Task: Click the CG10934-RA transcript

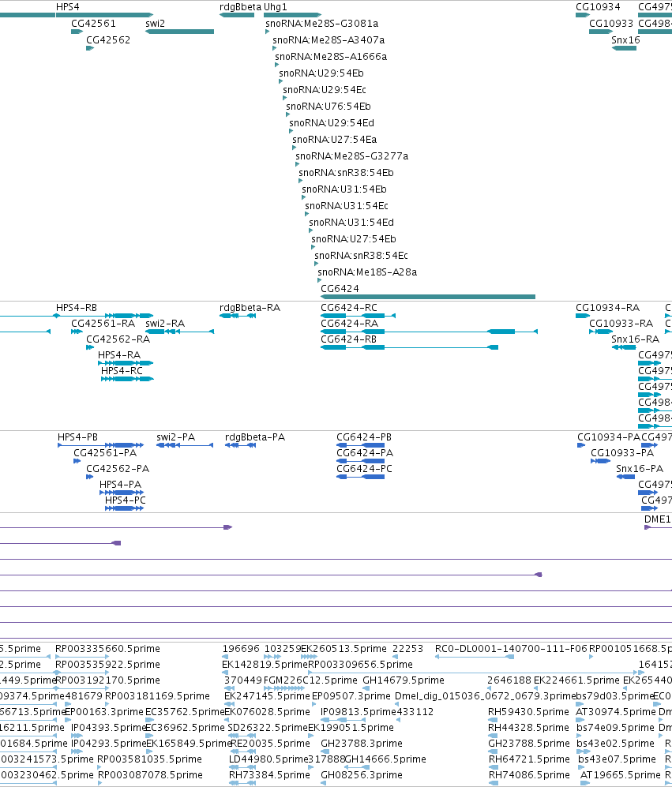Action: (x=583, y=316)
